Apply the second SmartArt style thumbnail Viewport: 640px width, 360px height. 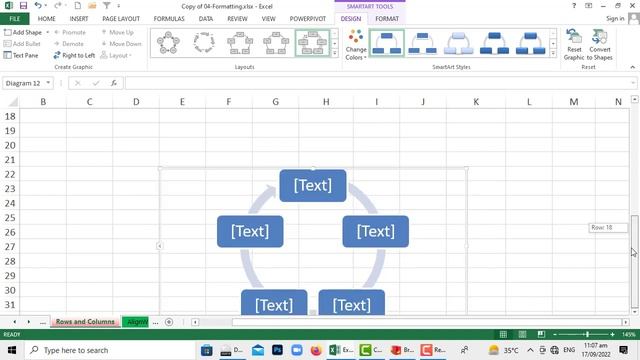tap(422, 43)
